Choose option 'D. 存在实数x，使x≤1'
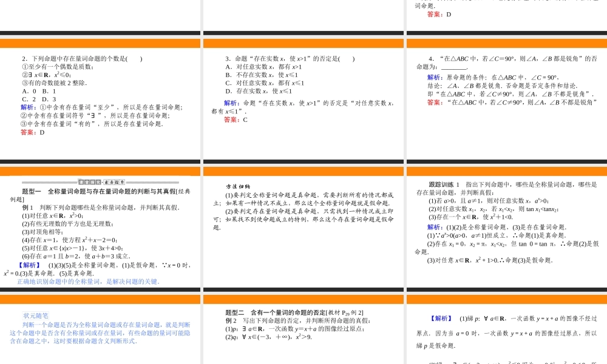607x364 pixels. point(259,91)
